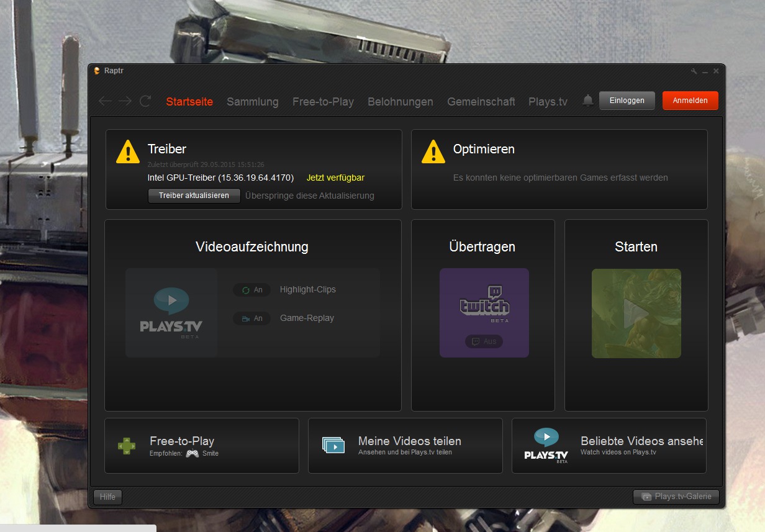765x532 pixels.
Task: Open the notifications bell
Action: [x=587, y=101]
